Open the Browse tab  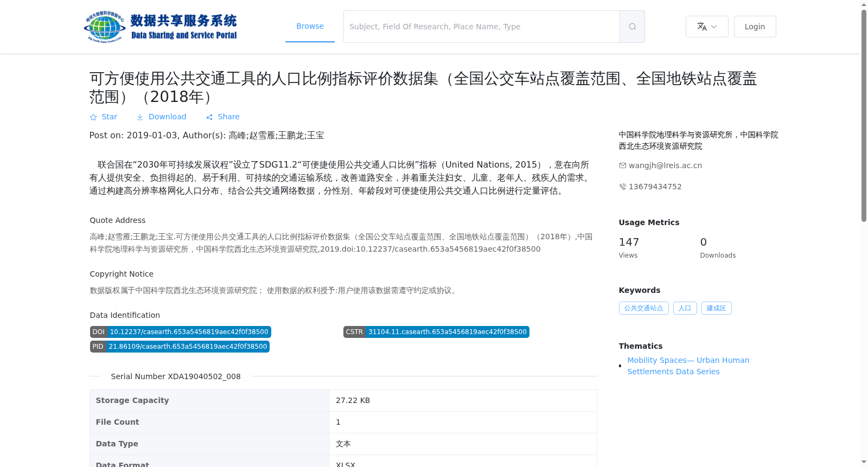pos(310,26)
